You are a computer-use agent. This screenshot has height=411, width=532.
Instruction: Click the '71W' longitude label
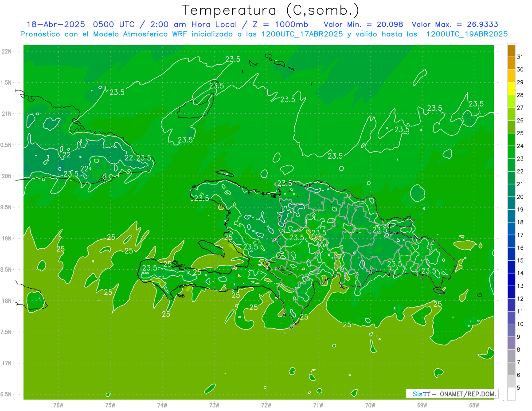tap(318, 405)
